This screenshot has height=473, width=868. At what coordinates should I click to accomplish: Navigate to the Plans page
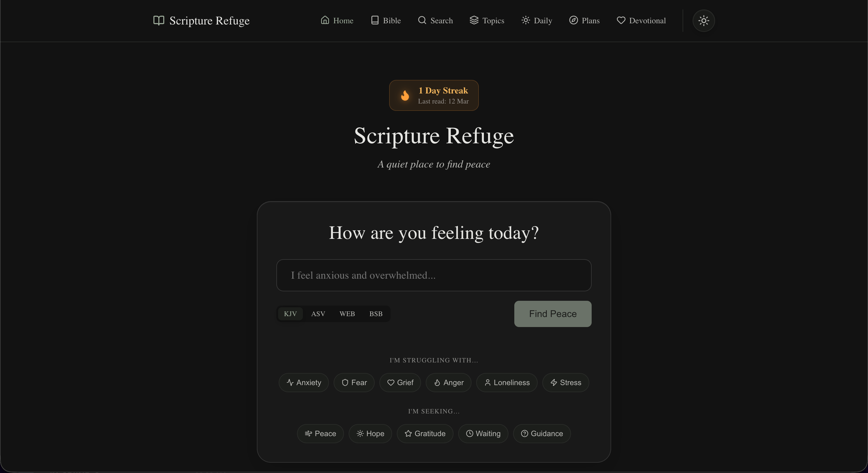[584, 20]
